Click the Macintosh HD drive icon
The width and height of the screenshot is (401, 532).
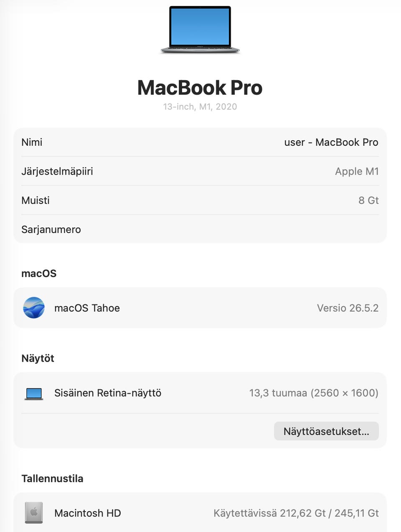point(34,512)
